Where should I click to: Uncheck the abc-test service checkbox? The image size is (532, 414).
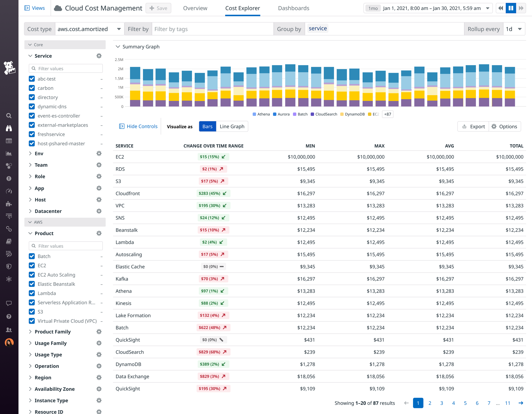(32, 79)
